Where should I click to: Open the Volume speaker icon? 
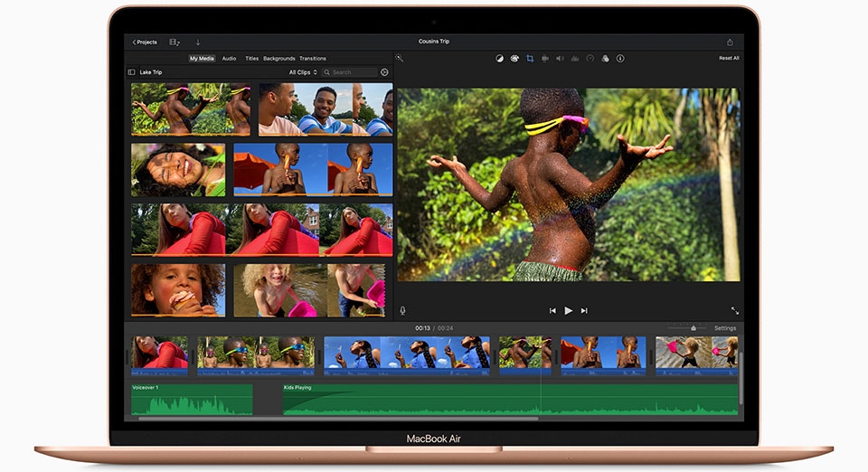tap(560, 58)
